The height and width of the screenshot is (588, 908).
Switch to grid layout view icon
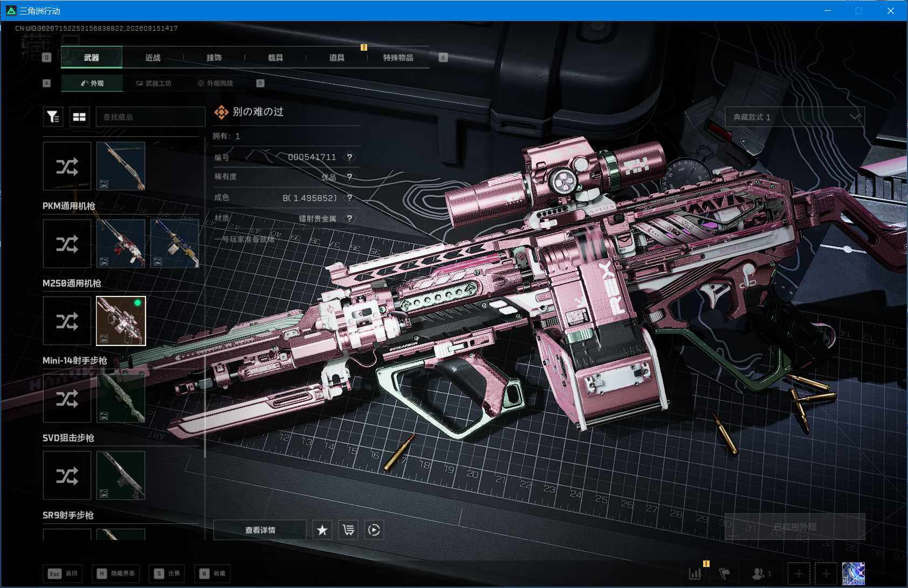point(79,117)
